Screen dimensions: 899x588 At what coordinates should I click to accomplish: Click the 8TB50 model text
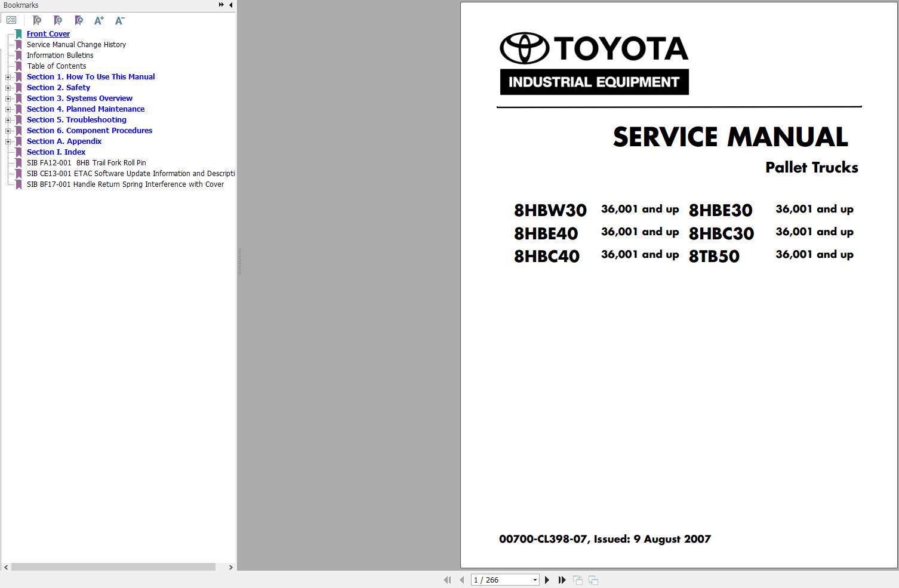point(714,256)
